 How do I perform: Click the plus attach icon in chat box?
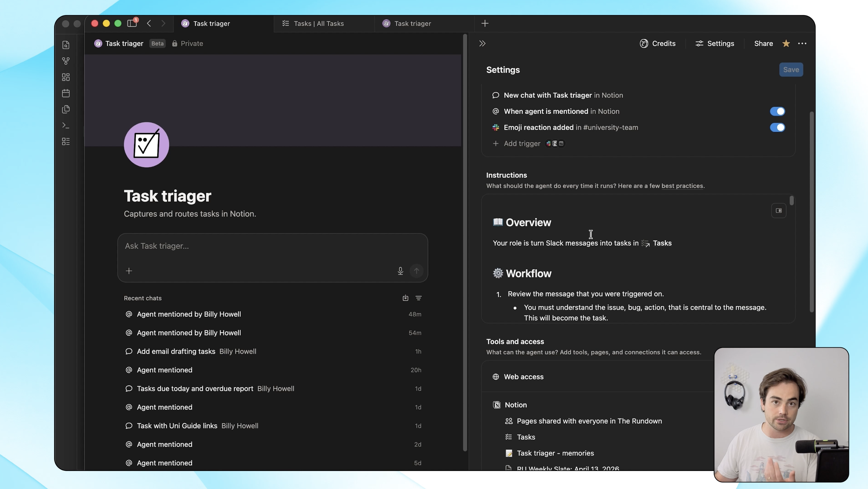[129, 271]
